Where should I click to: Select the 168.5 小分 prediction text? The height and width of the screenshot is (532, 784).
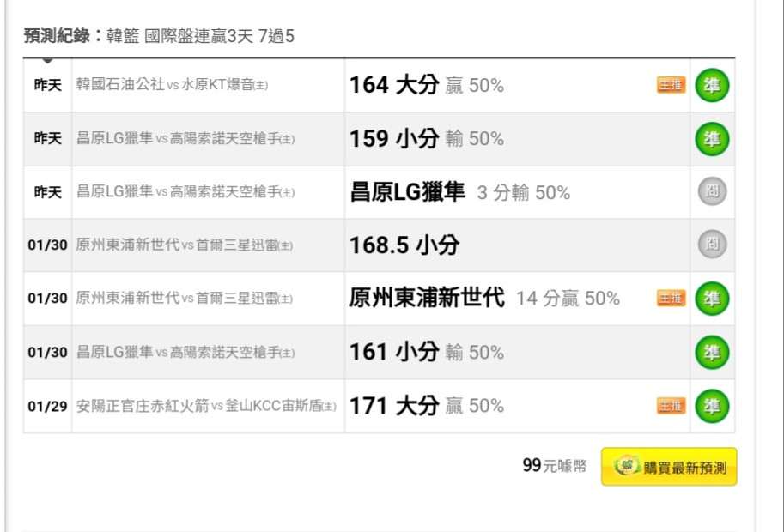coord(404,245)
